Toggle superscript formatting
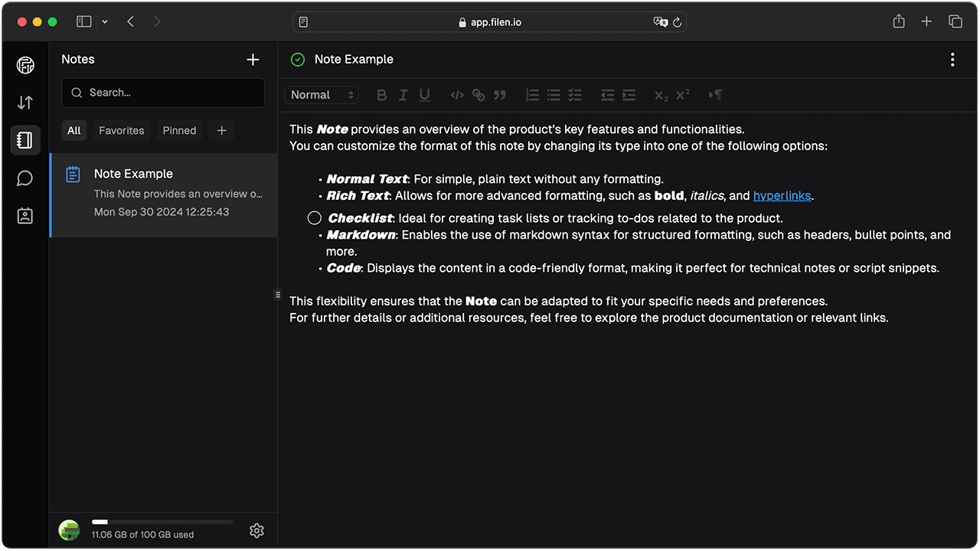 (681, 95)
